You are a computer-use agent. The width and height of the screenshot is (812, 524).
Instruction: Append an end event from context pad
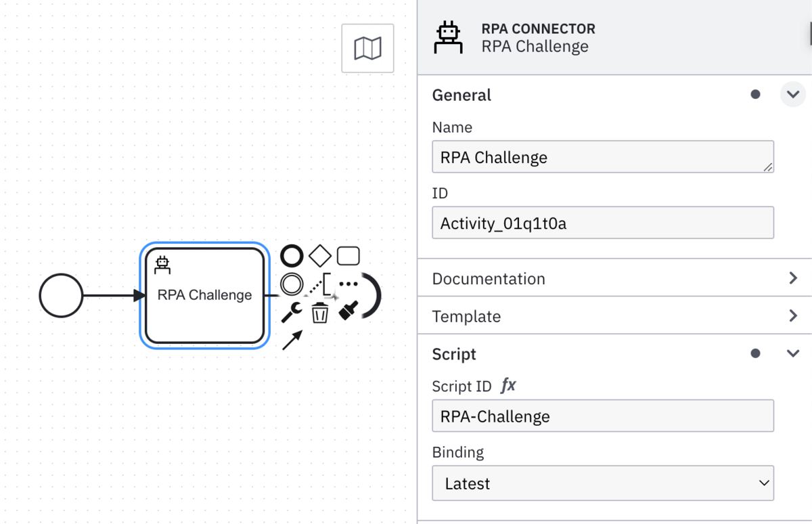tap(292, 256)
